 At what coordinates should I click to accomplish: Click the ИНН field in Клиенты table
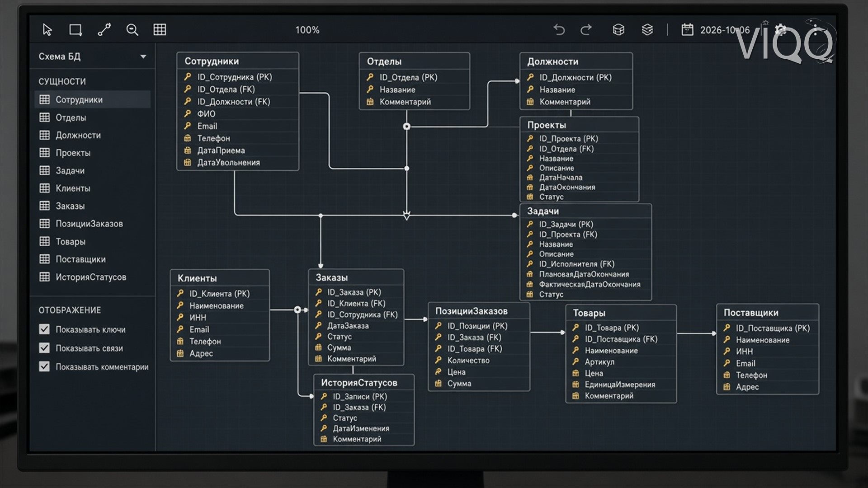pos(220,318)
